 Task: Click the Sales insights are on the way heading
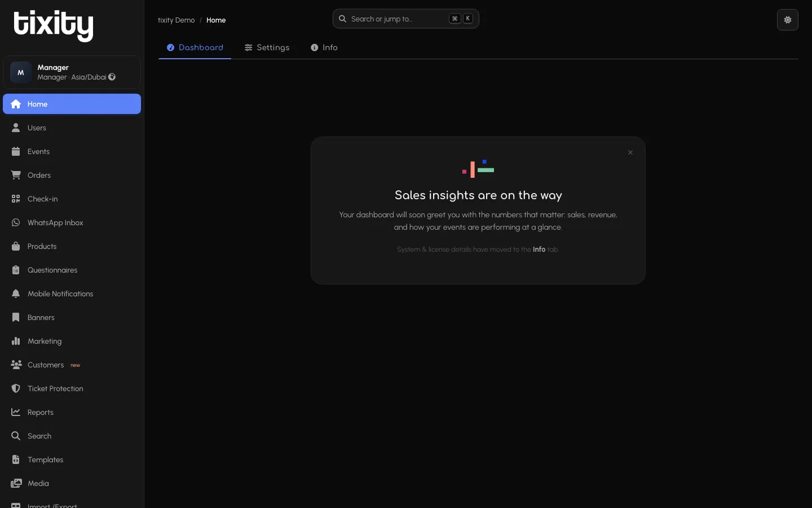[x=478, y=195]
